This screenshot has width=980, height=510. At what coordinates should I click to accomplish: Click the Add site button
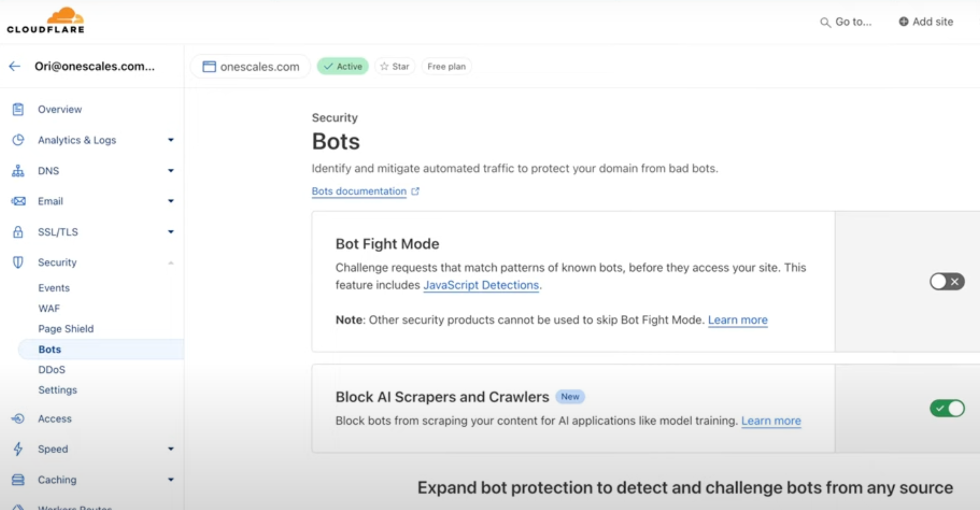(926, 22)
